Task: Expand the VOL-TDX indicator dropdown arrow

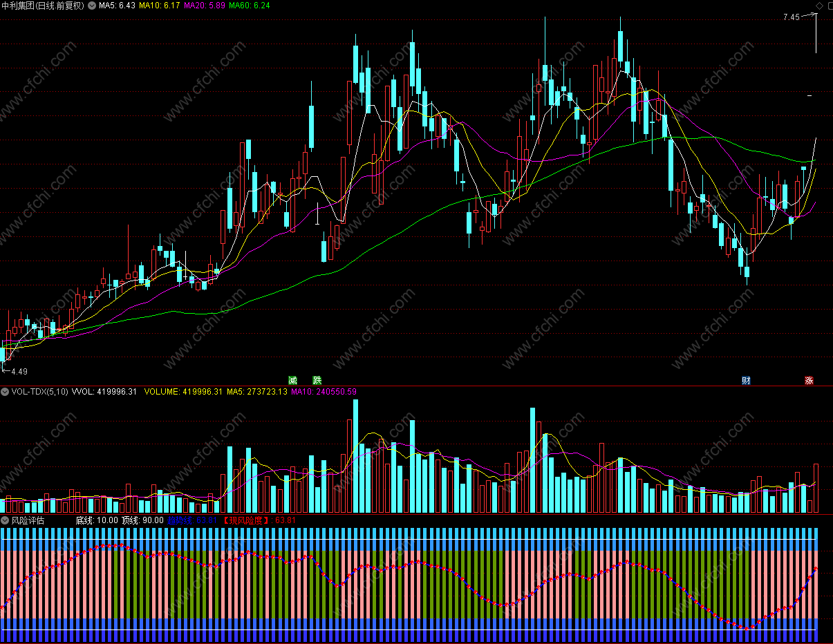Action: click(5, 392)
